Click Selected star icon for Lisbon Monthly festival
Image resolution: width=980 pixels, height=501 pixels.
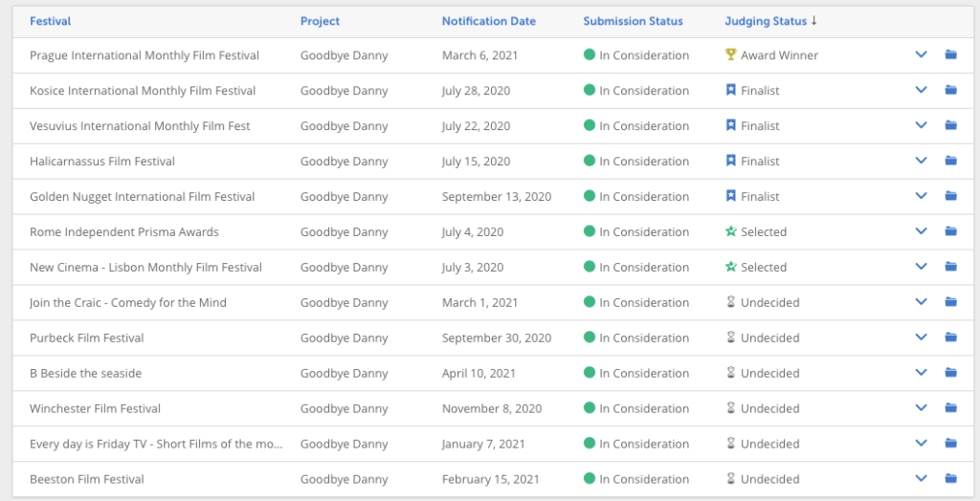[x=730, y=267]
